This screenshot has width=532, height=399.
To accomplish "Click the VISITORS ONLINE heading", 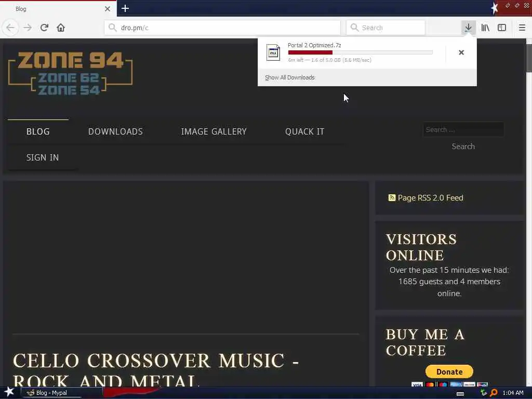I will point(421,247).
